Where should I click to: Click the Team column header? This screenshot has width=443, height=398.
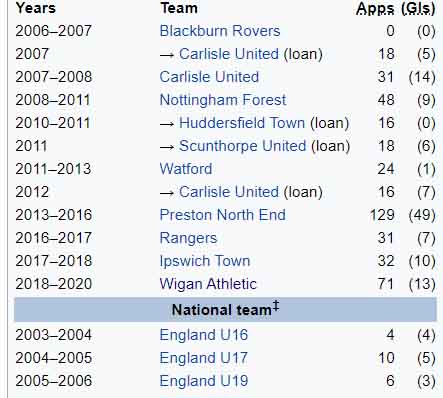coord(179,8)
